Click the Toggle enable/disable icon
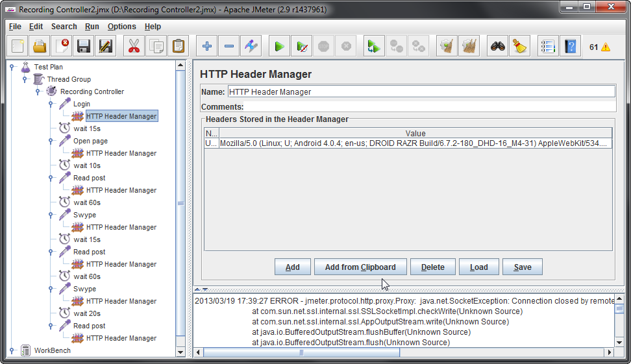Image resolution: width=631 pixels, height=364 pixels. click(251, 46)
